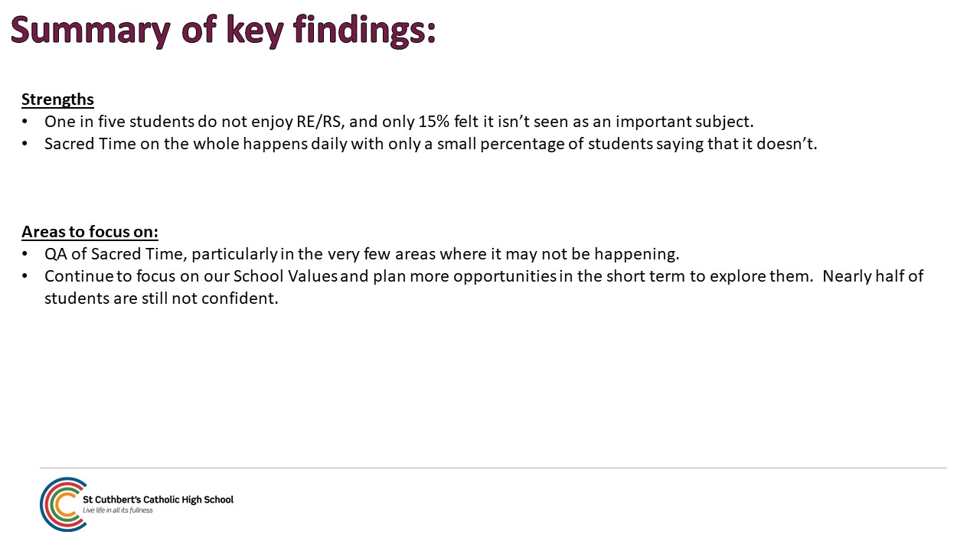
Task: Click the horizontal divider line above the footer
Action: click(493, 468)
